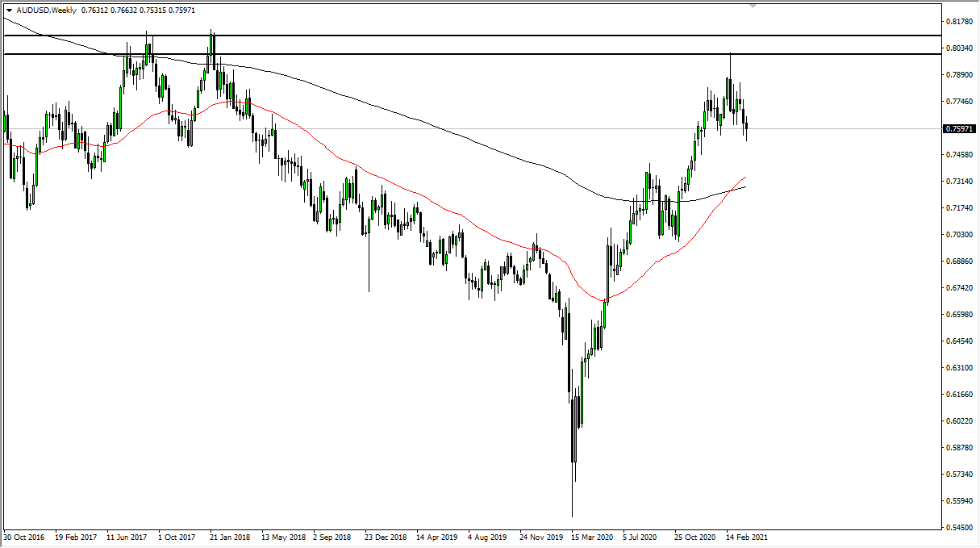The image size is (980, 548).
Task: Click the empty chart background area
Action: [x=847, y=363]
